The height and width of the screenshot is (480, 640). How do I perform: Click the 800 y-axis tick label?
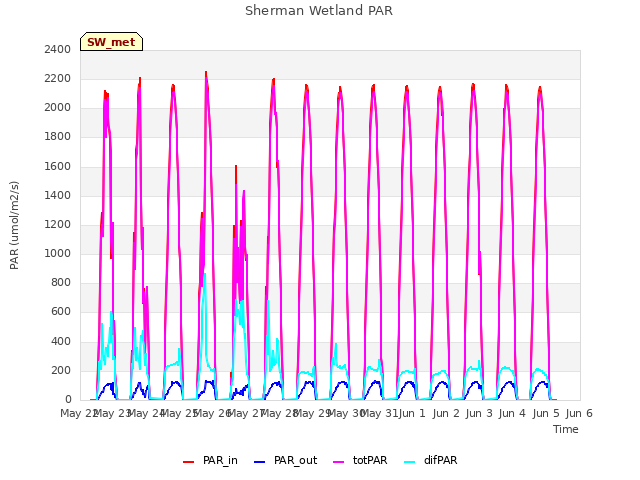(61, 282)
